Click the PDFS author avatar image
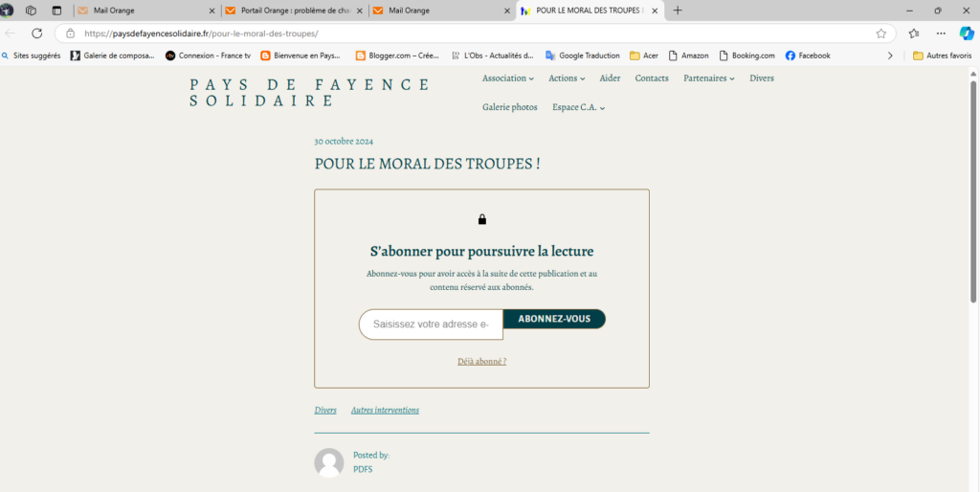Screen dimensions: 980x492 point(328,462)
